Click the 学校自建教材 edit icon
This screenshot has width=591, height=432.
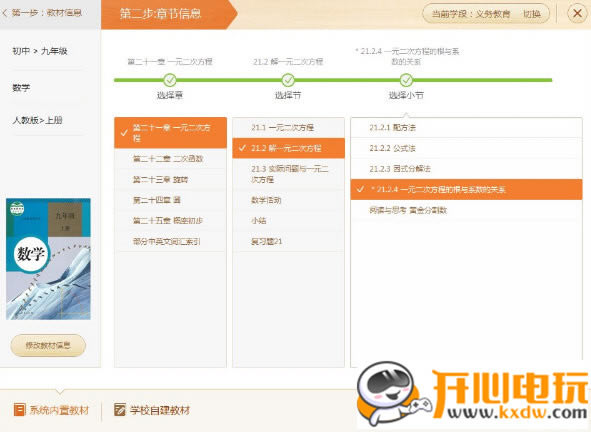[119, 410]
